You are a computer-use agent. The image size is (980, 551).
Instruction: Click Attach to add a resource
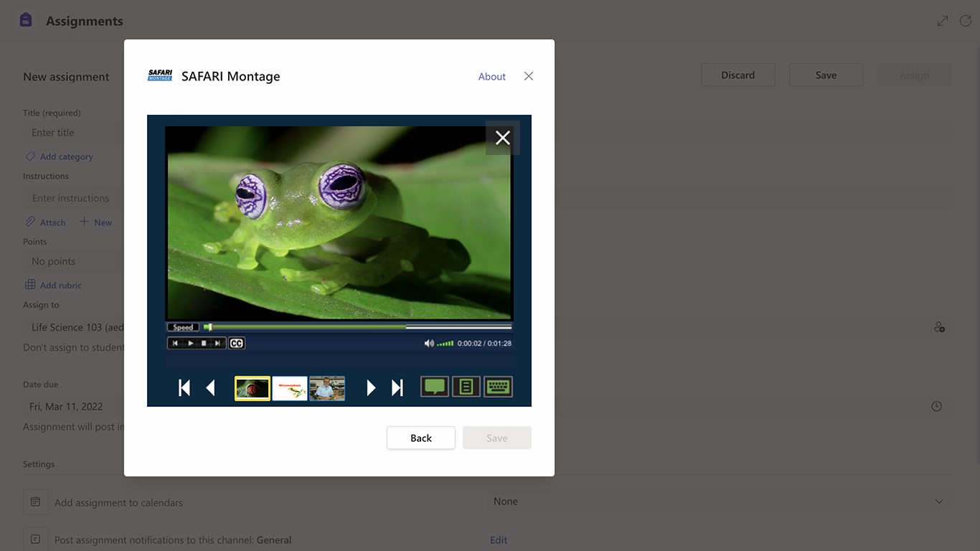click(46, 222)
